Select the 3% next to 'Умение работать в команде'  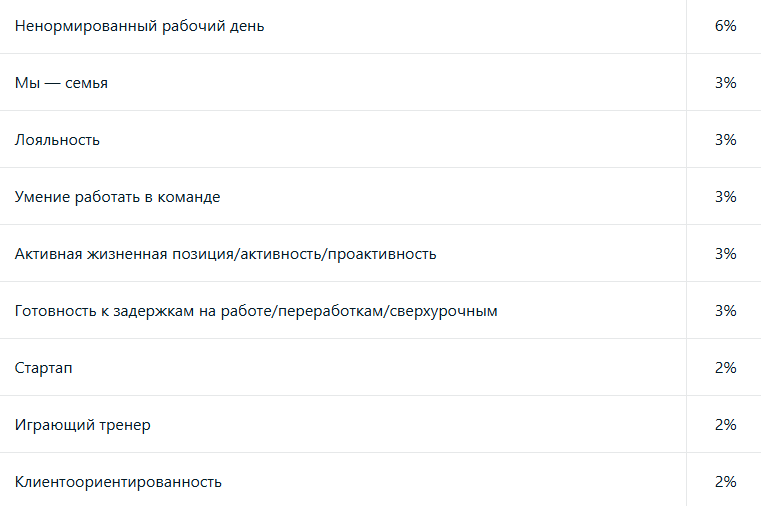[x=726, y=197]
